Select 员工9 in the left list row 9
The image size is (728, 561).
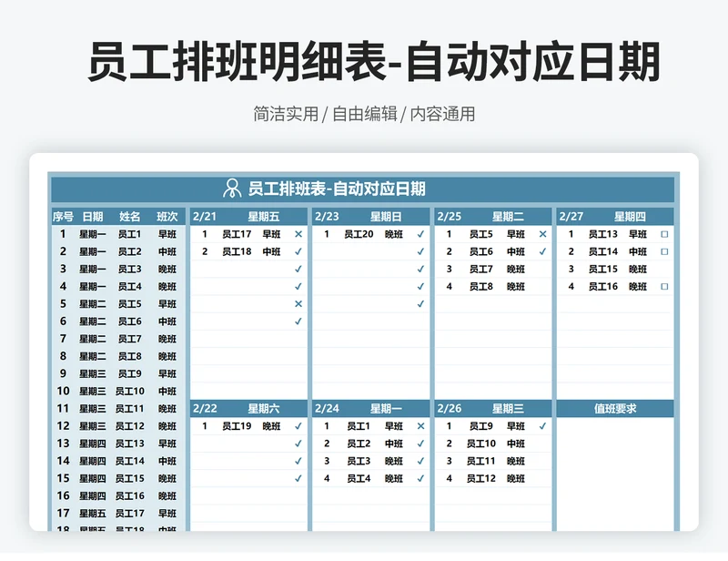point(129,373)
